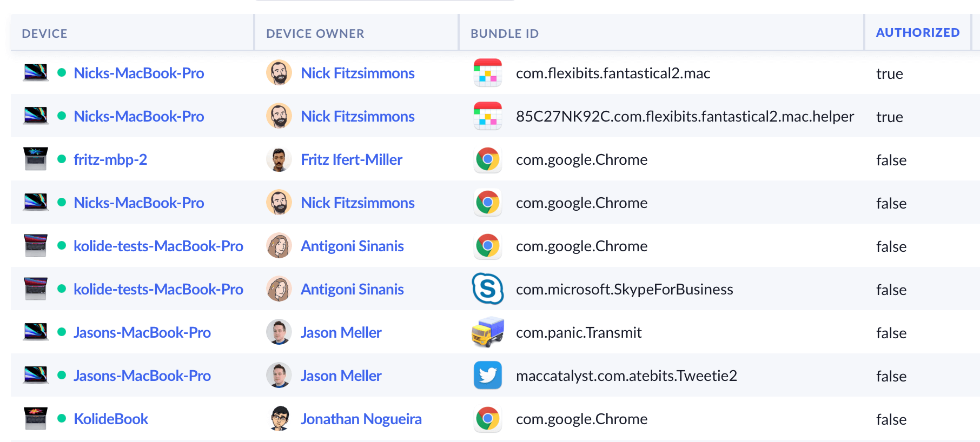Click the Chrome icon in the fritz-mbp-2 row

coord(487,159)
